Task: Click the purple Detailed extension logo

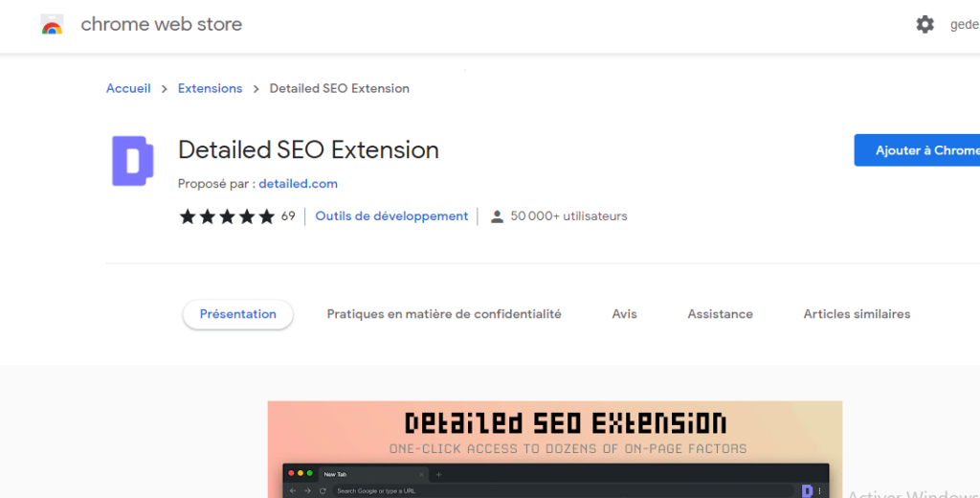Action: click(132, 161)
